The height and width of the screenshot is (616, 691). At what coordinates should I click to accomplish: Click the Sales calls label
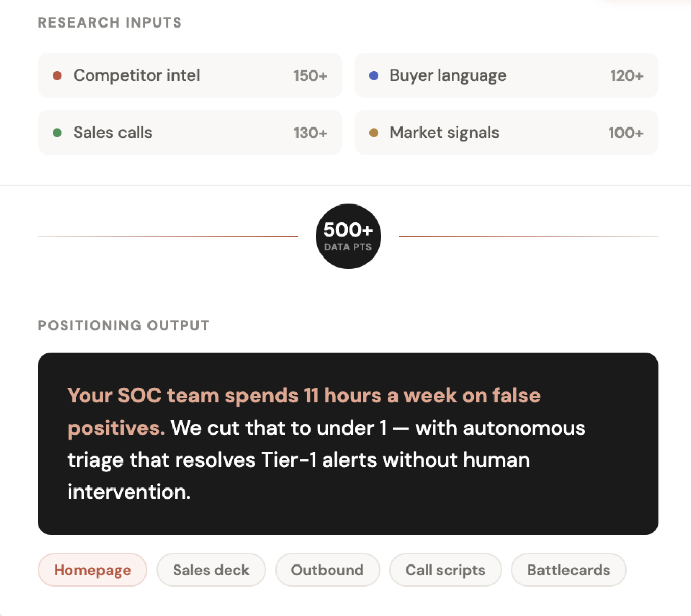pyautogui.click(x=112, y=133)
